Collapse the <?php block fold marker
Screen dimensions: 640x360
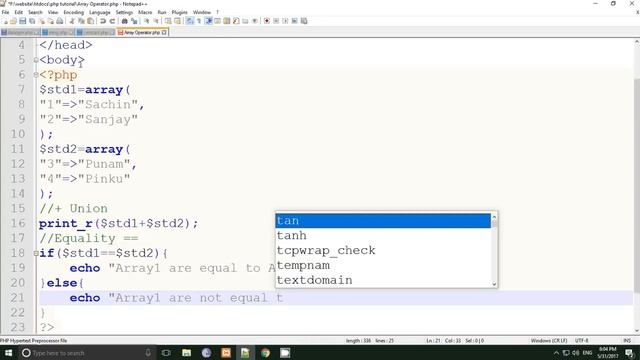[36, 75]
